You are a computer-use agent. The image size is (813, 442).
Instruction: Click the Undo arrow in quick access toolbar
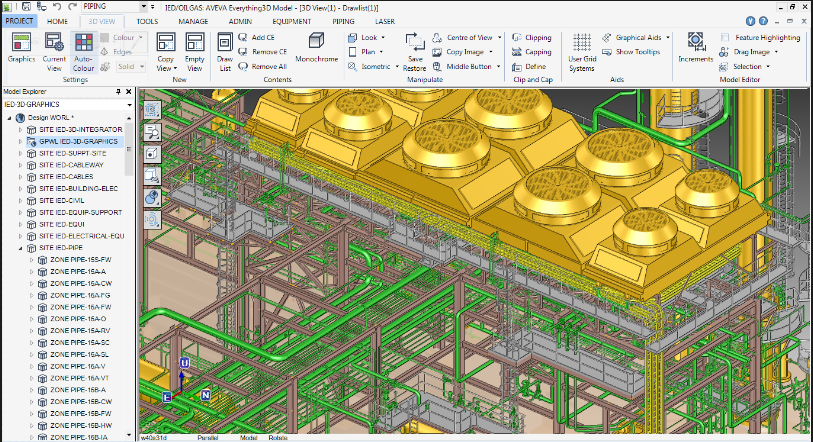pyautogui.click(x=57, y=6)
